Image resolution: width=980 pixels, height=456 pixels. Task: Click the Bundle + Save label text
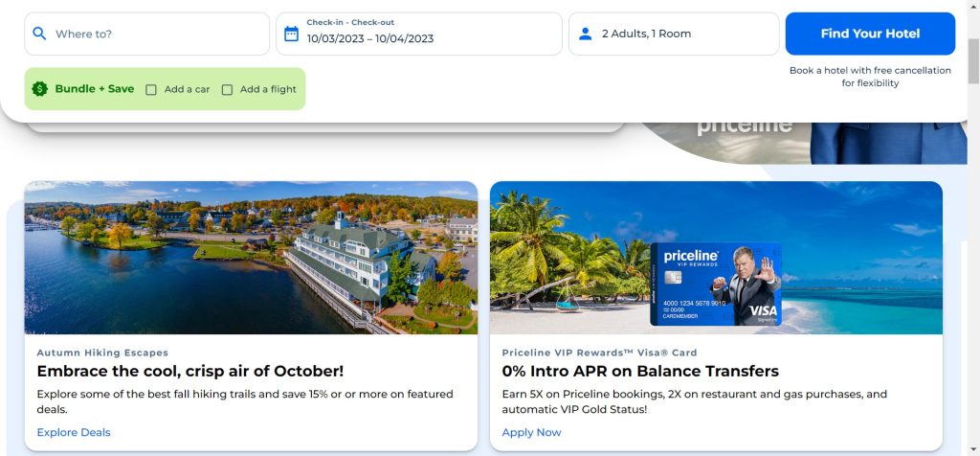pyautogui.click(x=95, y=89)
